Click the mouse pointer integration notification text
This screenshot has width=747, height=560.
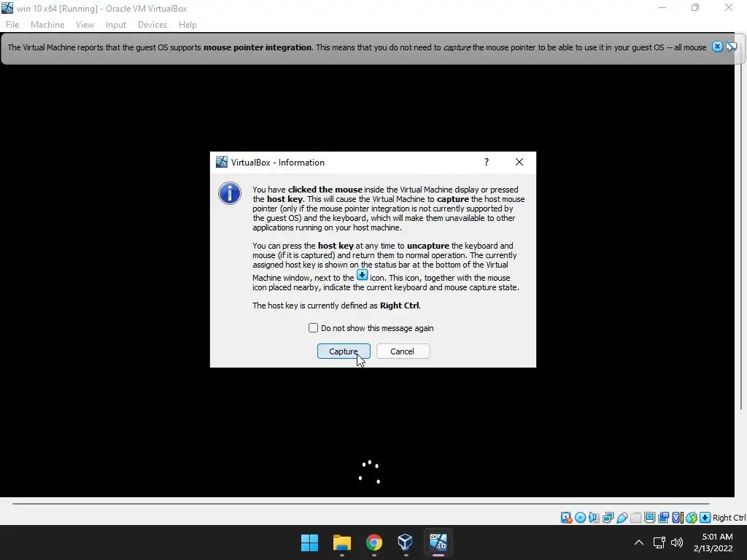(357, 47)
